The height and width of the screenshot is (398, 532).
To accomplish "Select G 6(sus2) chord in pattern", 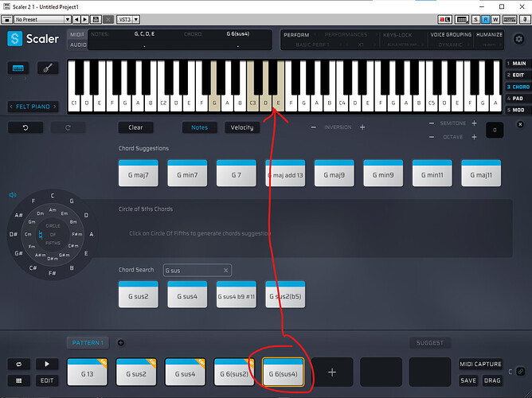I will [234, 373].
